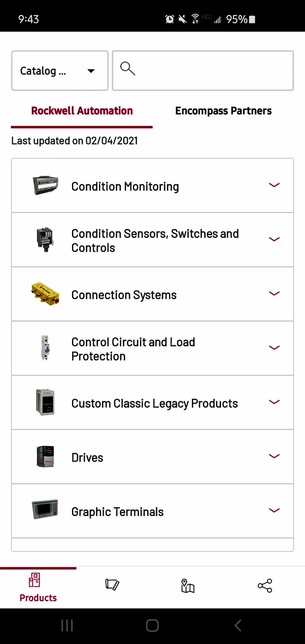The width and height of the screenshot is (305, 644).
Task: Tap the share icon
Action: click(x=265, y=585)
